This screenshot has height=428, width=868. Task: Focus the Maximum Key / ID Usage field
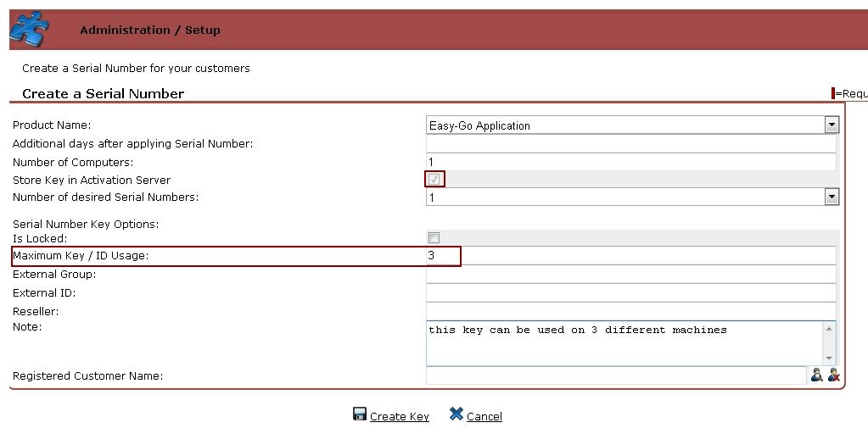pyautogui.click(x=630, y=256)
